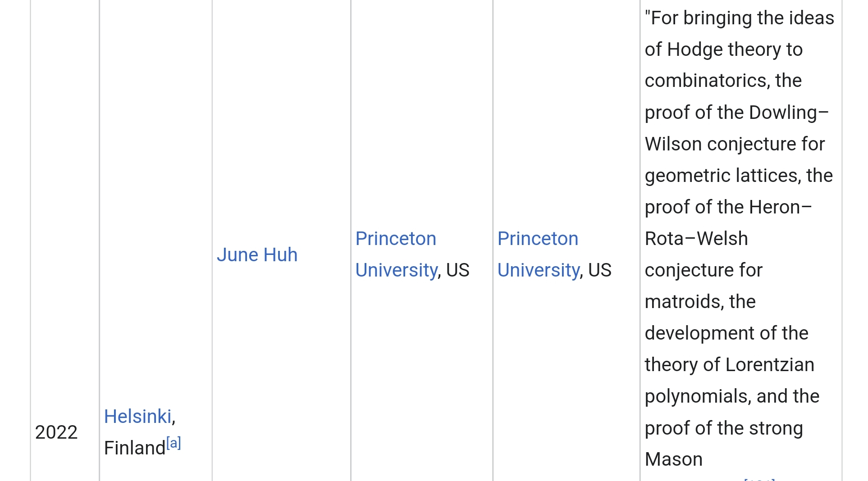This screenshot has width=868, height=481.
Task: Click "Wilson conjecture for" text line
Action: [x=735, y=144]
